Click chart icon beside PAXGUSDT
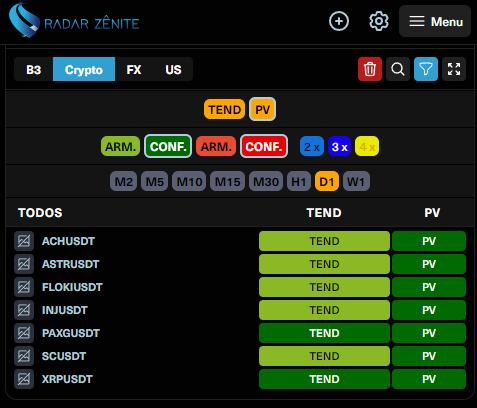477x408 pixels. point(24,333)
